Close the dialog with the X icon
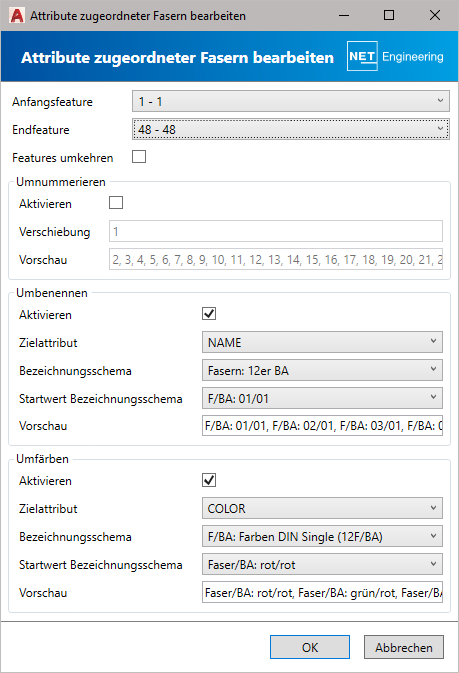 (435, 15)
